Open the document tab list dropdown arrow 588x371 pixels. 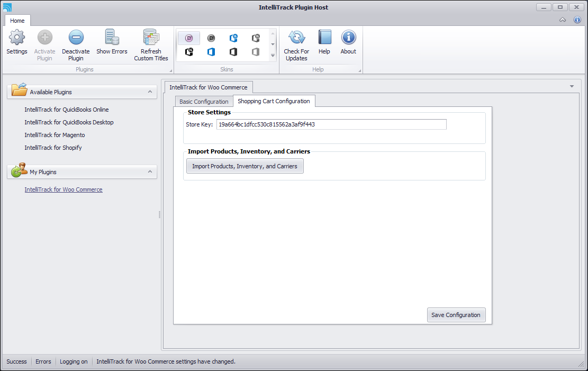[x=572, y=86]
